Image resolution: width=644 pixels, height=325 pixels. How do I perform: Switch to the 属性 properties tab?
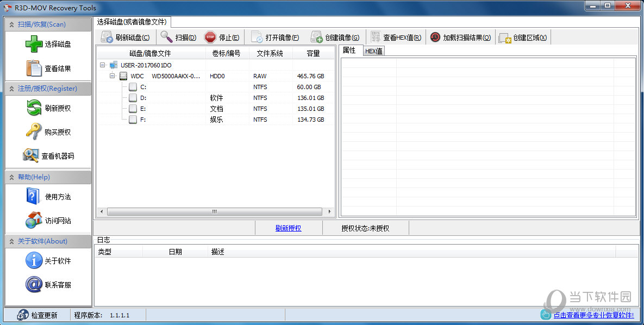[x=349, y=50]
